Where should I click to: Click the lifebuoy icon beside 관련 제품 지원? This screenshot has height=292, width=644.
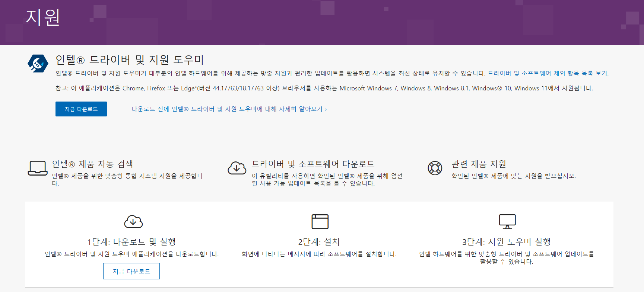(x=435, y=168)
